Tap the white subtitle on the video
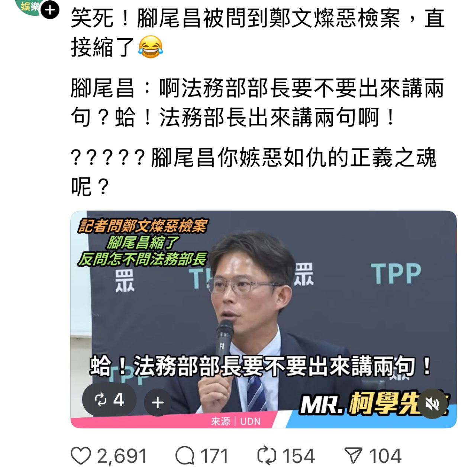 (261, 366)
